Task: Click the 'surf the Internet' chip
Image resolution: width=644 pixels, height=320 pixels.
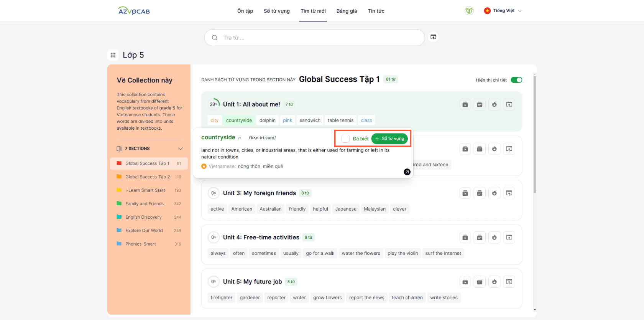Action: pyautogui.click(x=443, y=253)
